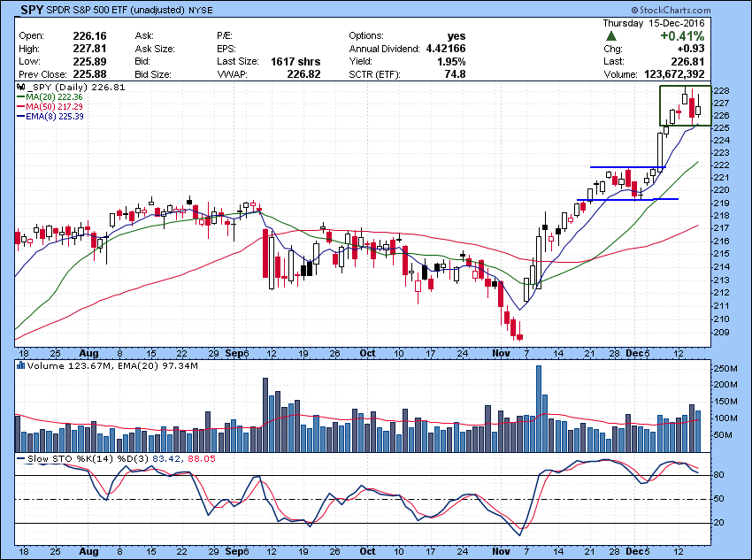The height and width of the screenshot is (560, 752).
Task: Click the blue EMA(8) legend line marker
Action: [20, 116]
